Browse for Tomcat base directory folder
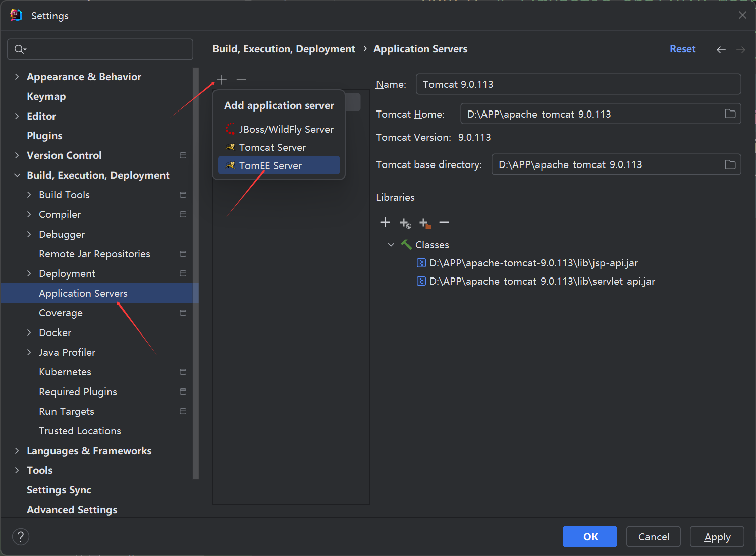The image size is (756, 556). [x=730, y=164]
